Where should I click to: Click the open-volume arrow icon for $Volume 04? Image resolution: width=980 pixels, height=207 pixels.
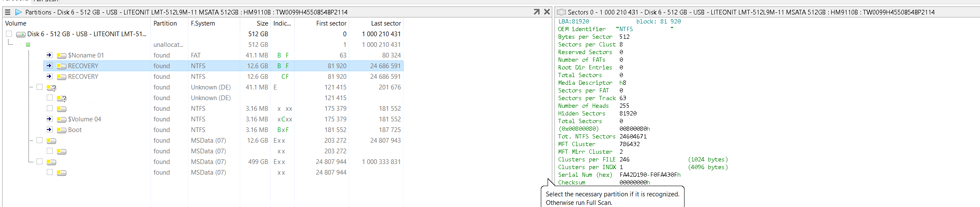[x=49, y=119]
